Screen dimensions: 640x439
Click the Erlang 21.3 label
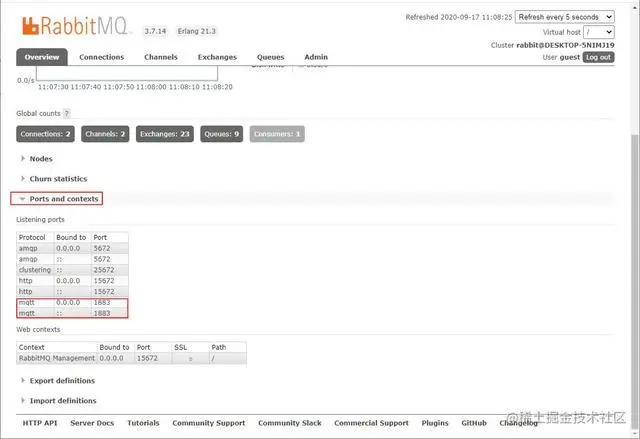coord(197,31)
